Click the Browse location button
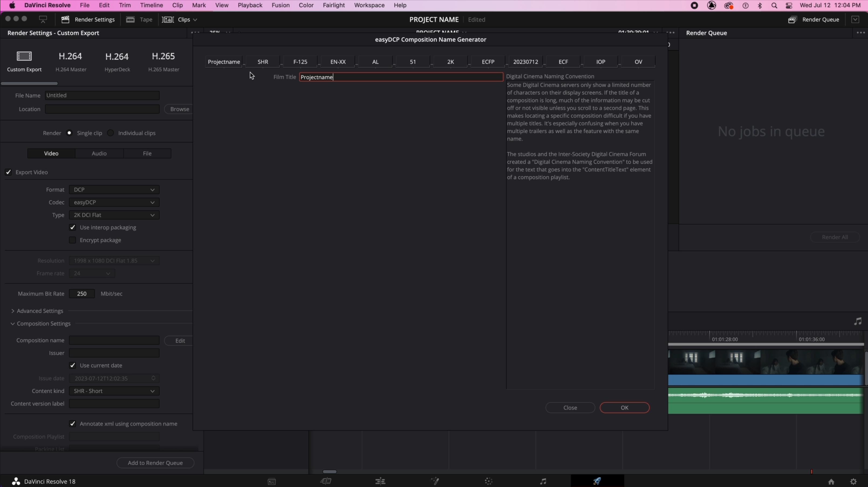The width and height of the screenshot is (868, 487). (x=179, y=109)
